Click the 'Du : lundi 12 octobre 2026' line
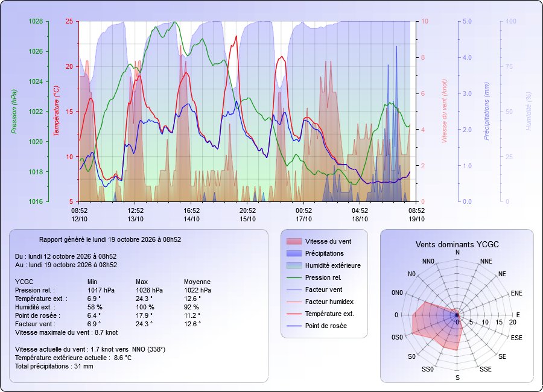 tap(65, 256)
